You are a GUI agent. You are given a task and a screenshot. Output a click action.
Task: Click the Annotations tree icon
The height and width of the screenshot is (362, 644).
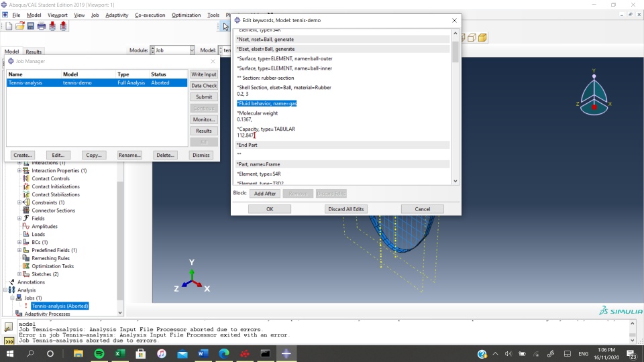[x=11, y=282]
